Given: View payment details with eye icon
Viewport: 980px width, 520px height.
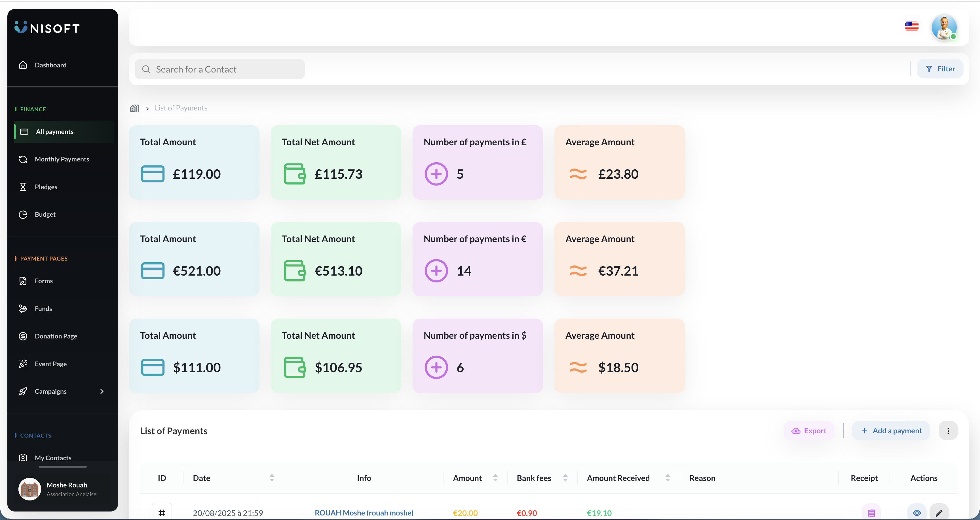Looking at the screenshot, I should [x=917, y=513].
